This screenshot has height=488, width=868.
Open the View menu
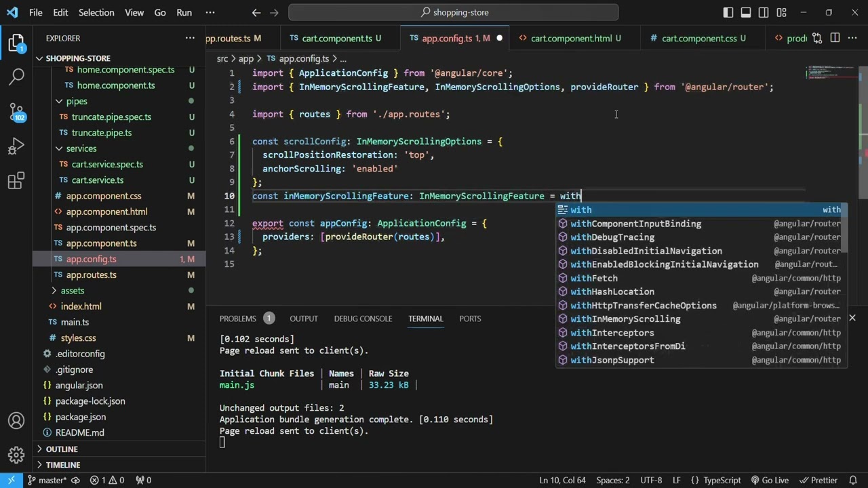click(134, 12)
